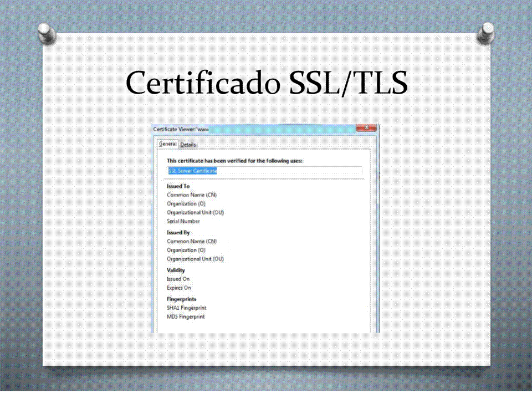Image resolution: width=532 pixels, height=399 pixels.
Task: Click the Expires On label
Action: tap(178, 288)
